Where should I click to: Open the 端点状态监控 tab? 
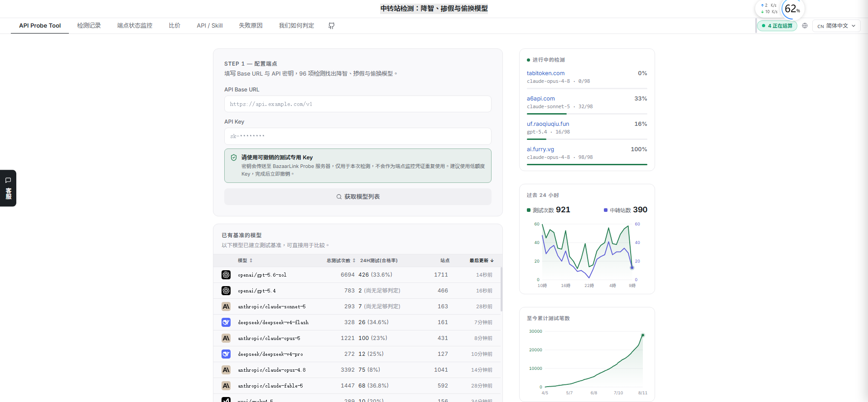(135, 26)
